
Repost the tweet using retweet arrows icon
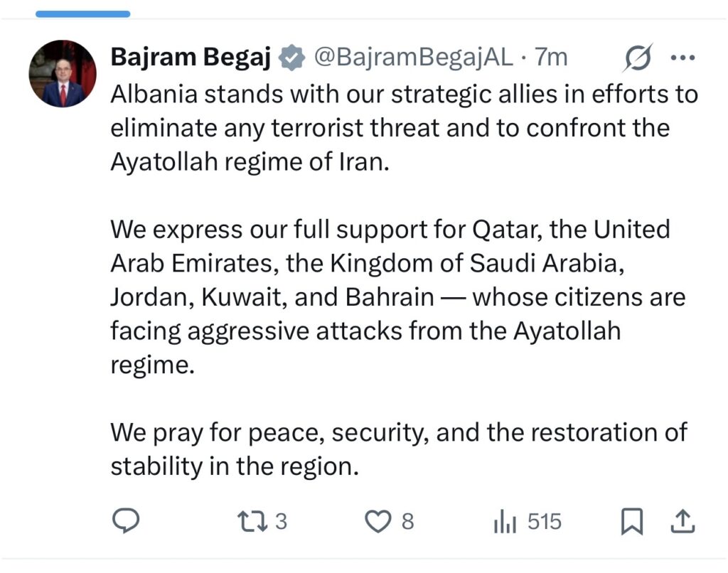252,522
